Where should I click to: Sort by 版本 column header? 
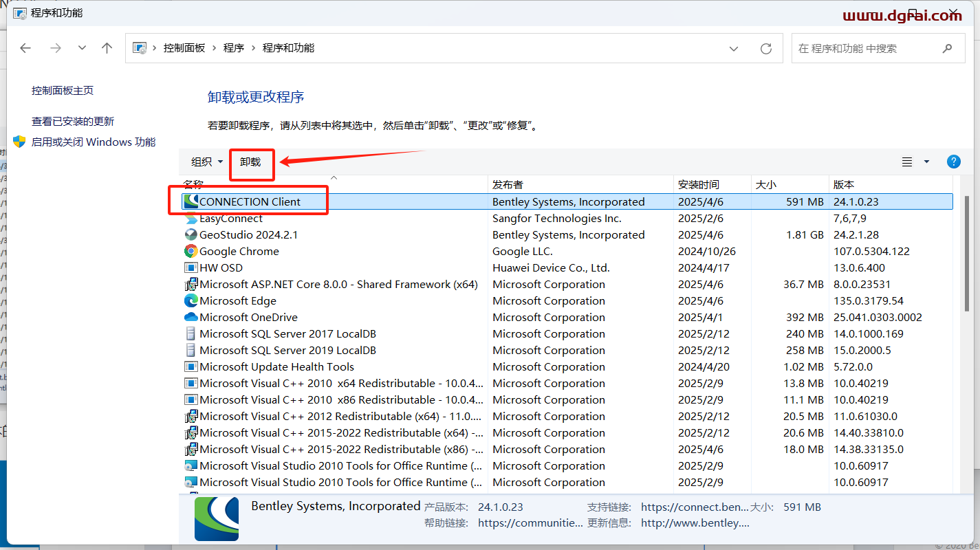pyautogui.click(x=891, y=184)
